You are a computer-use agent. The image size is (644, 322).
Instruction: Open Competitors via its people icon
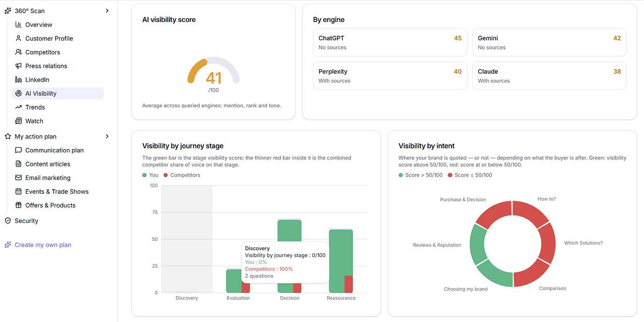tap(18, 52)
